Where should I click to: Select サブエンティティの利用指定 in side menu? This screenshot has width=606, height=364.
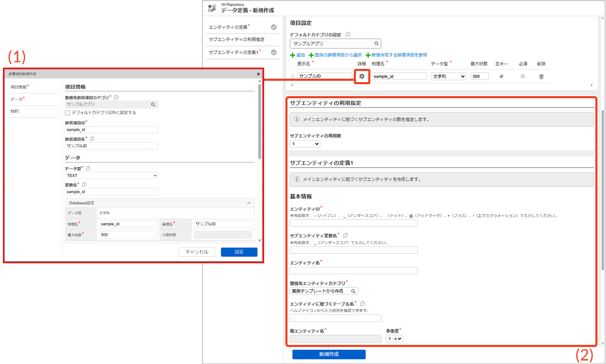[236, 40]
